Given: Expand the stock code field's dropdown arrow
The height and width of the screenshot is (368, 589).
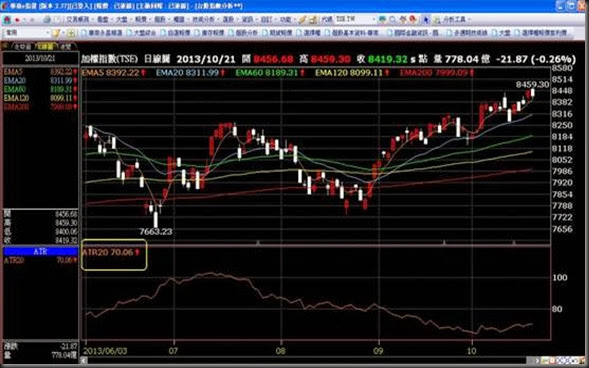Looking at the screenshot, I should click(x=374, y=20).
